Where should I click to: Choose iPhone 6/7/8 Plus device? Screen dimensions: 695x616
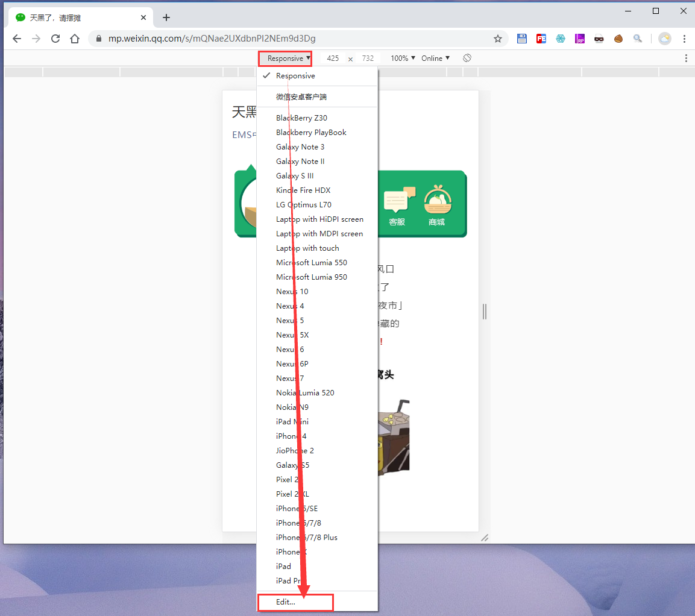pos(317,538)
